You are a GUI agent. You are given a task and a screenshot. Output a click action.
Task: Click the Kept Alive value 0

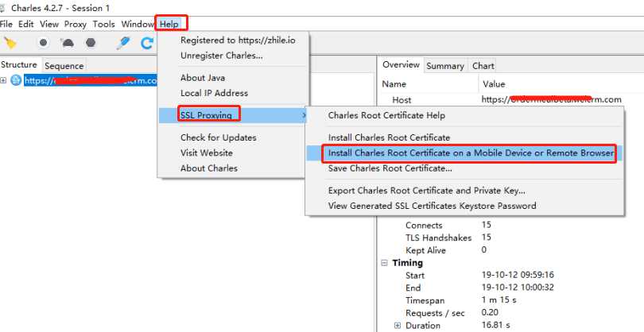click(x=484, y=250)
